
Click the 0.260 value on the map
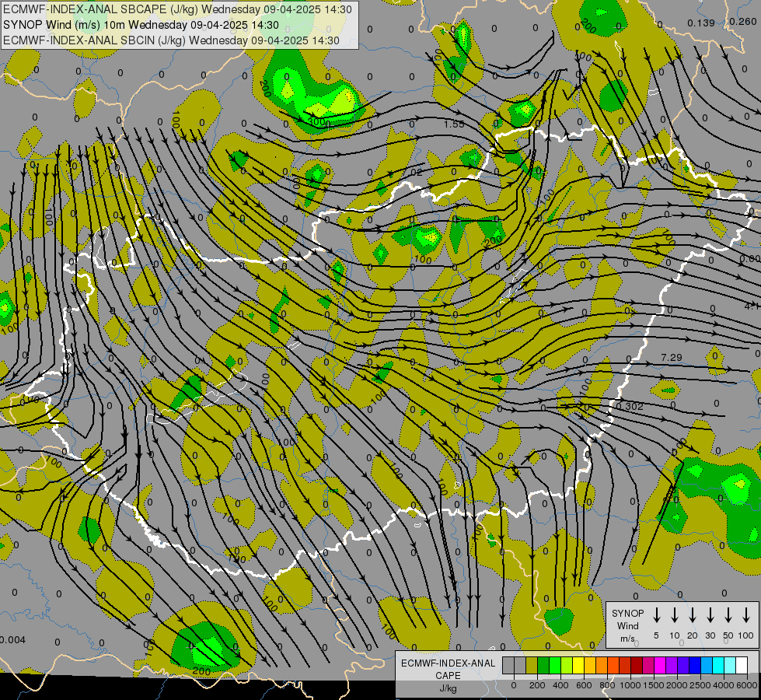tap(743, 21)
